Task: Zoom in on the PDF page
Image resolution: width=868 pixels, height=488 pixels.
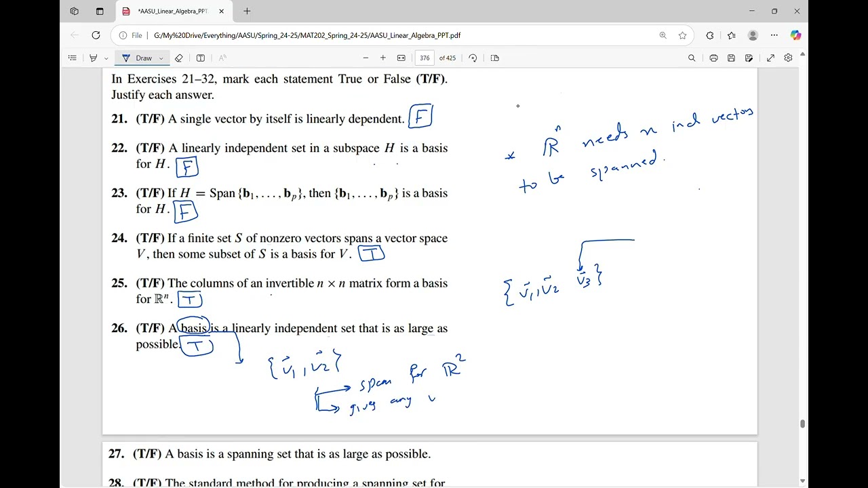Action: 383,58
